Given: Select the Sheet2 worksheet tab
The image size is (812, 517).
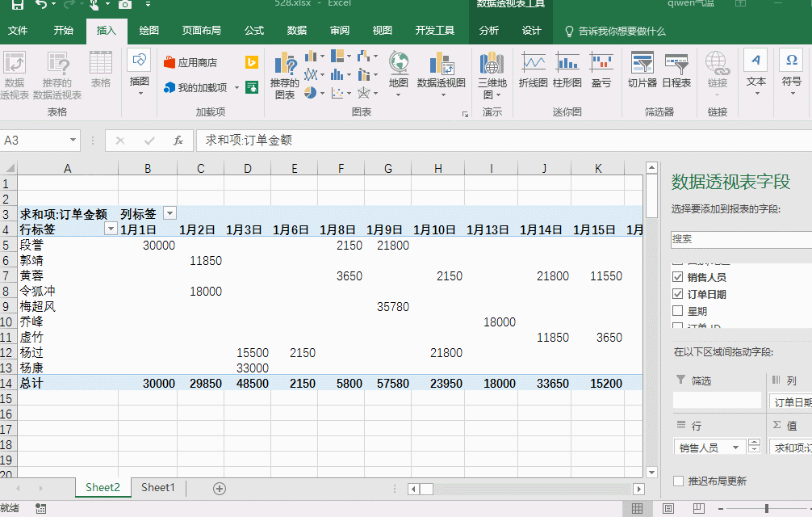Looking at the screenshot, I should [x=103, y=487].
